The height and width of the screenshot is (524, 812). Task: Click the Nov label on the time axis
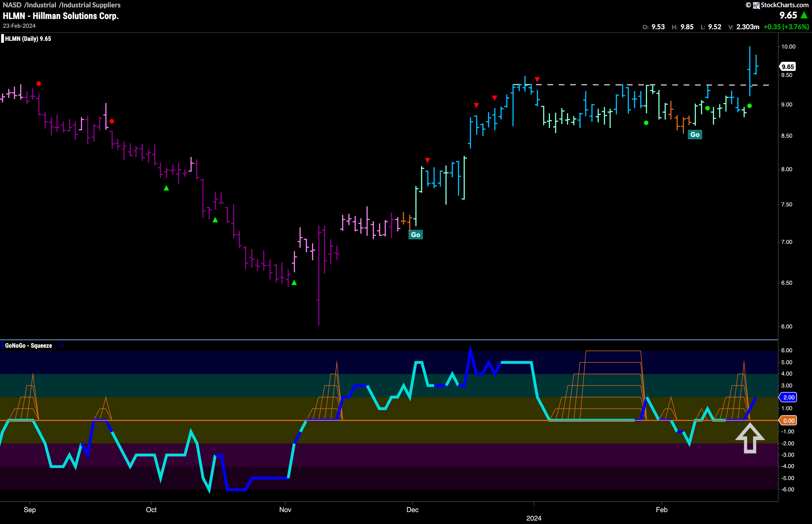pyautogui.click(x=285, y=510)
